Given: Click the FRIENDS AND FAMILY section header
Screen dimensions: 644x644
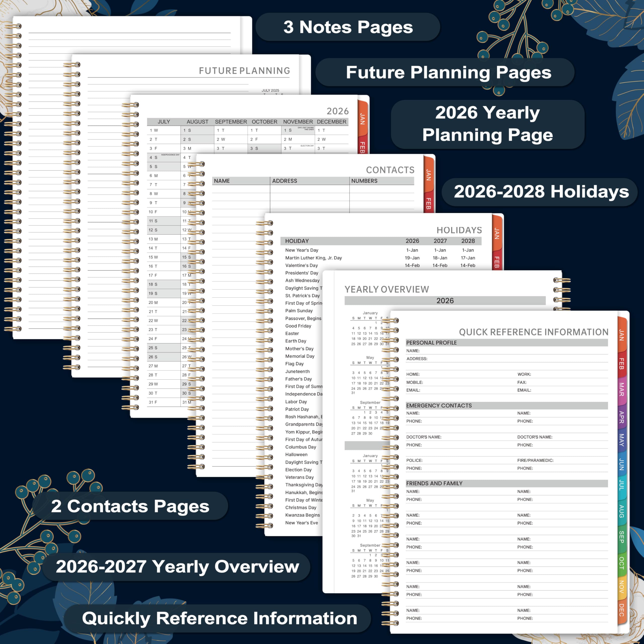Looking at the screenshot, I should point(434,483).
